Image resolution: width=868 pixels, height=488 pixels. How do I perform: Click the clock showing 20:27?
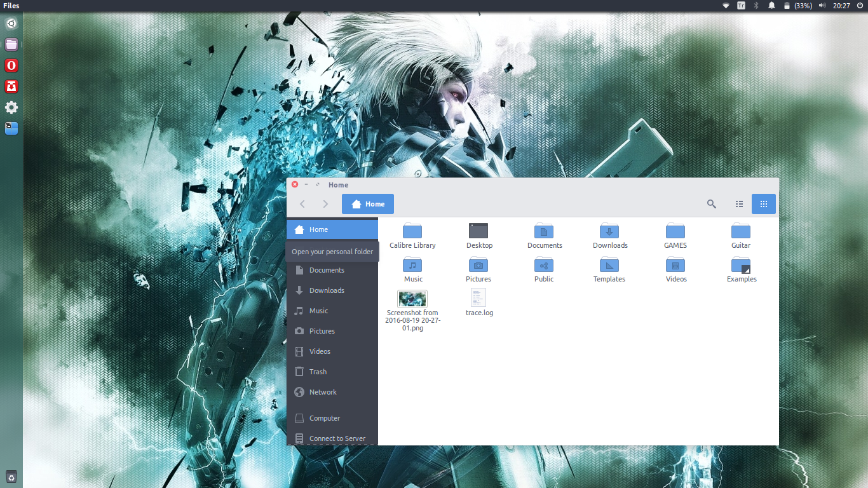[841, 6]
